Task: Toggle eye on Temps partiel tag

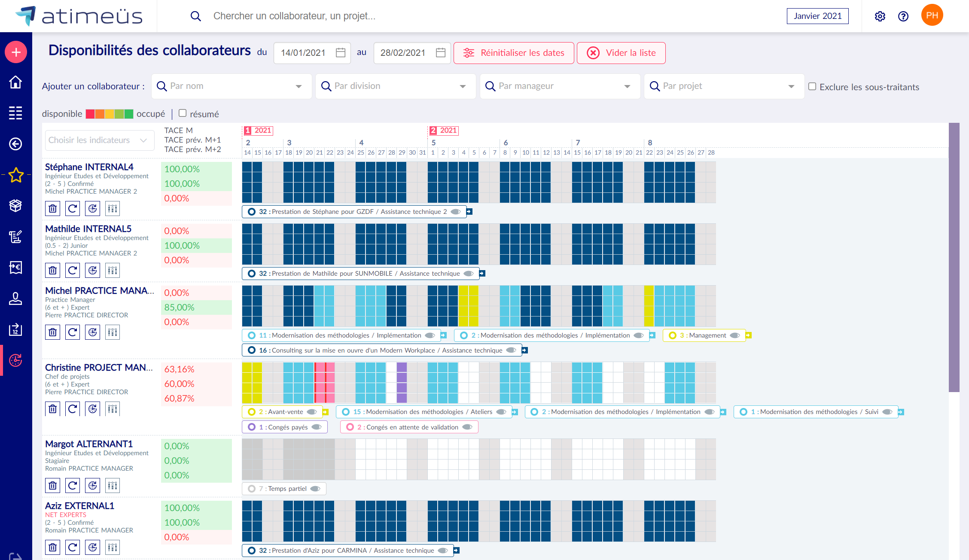Action: 315,489
